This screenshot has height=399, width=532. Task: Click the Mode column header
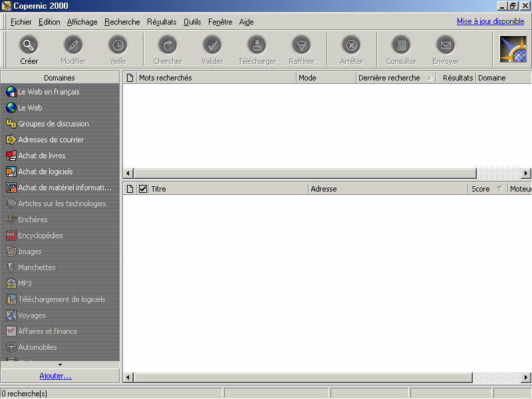point(326,78)
